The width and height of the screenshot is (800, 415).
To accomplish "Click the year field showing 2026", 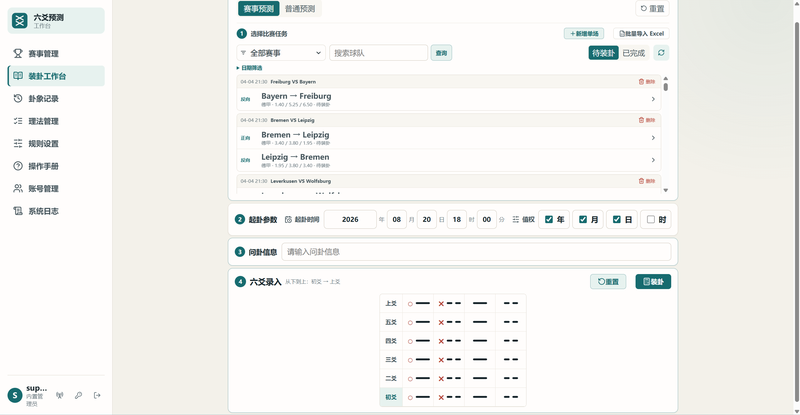I will pos(350,219).
